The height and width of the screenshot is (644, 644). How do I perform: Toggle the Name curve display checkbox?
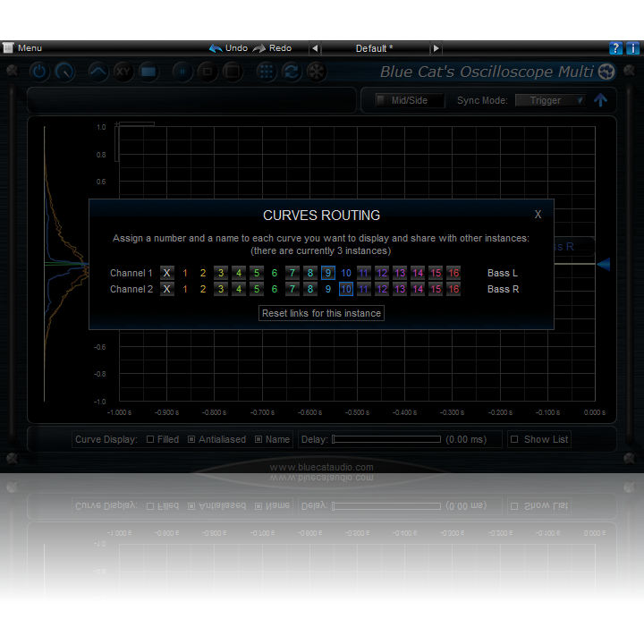258,439
